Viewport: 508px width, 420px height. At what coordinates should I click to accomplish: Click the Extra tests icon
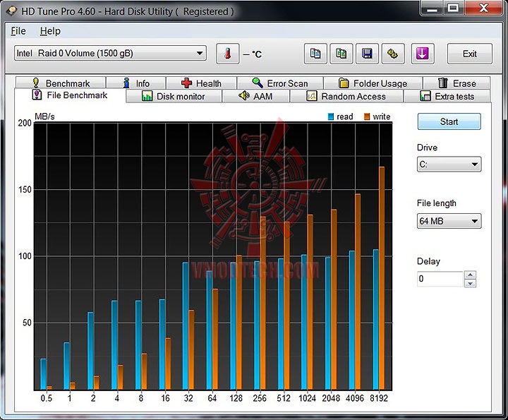[425, 96]
